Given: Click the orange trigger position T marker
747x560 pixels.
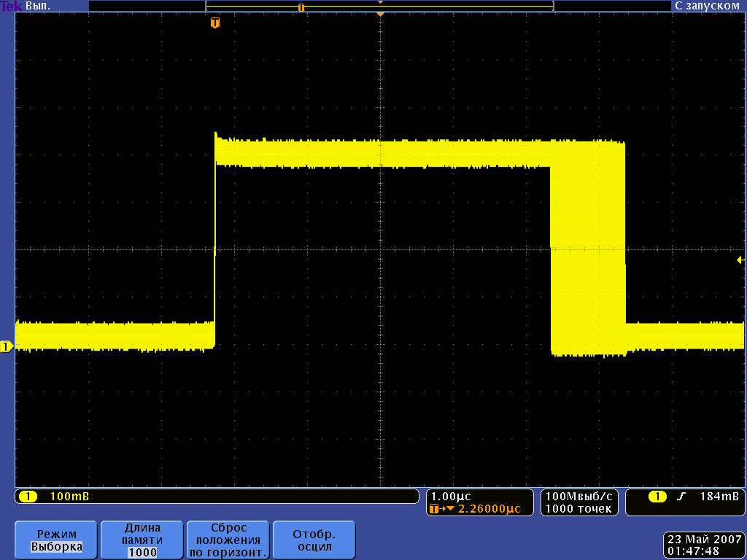Looking at the screenshot, I should (x=214, y=23).
